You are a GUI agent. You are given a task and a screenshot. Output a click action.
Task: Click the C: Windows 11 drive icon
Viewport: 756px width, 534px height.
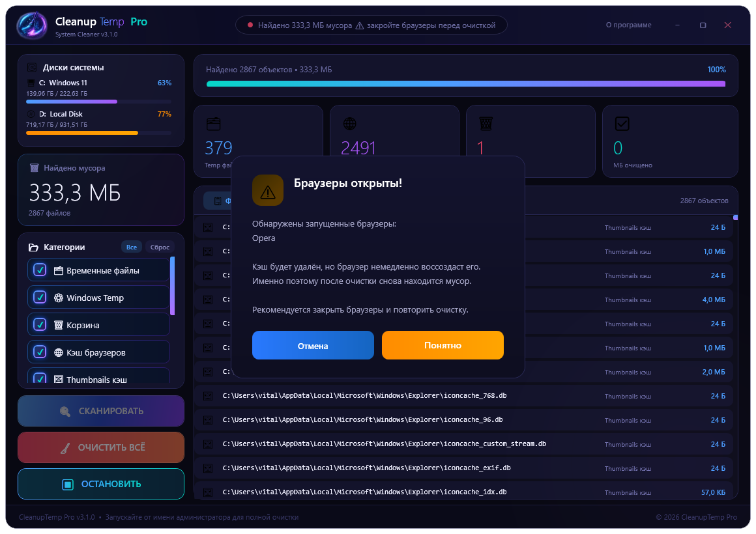(31, 83)
